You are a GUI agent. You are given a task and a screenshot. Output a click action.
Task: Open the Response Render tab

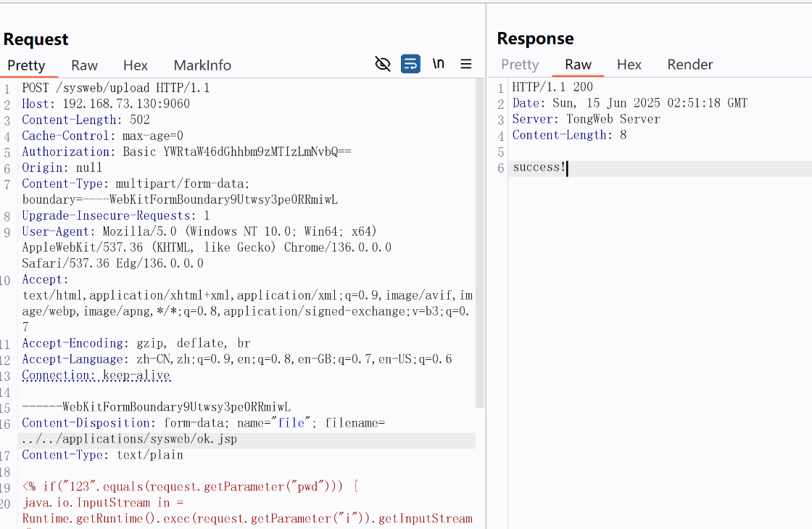(689, 65)
